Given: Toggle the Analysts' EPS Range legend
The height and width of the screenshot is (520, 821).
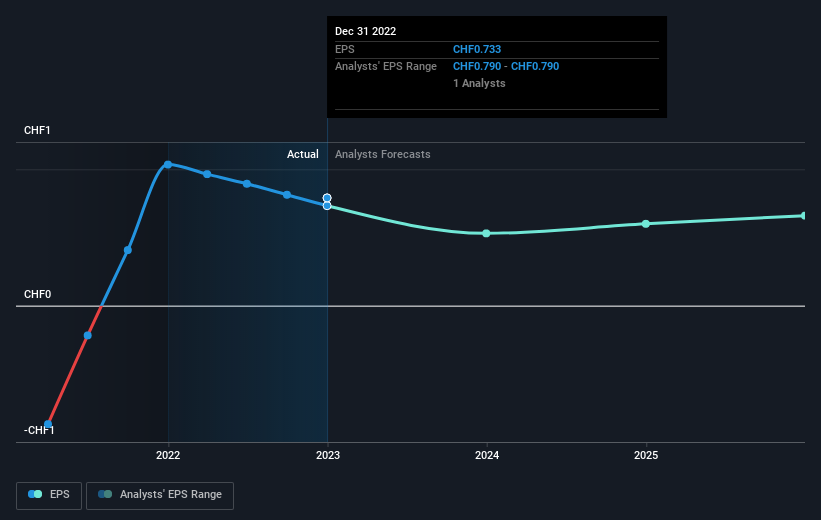Looking at the screenshot, I should point(160,495).
